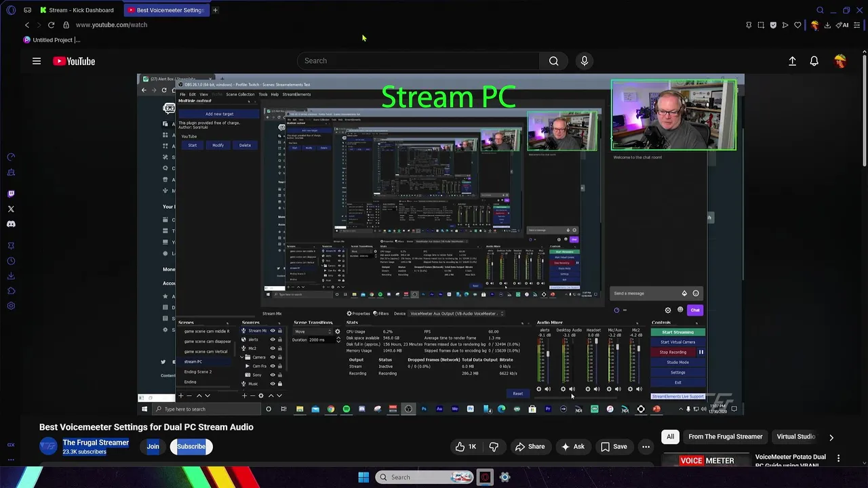Save the video to a playlist

614,447
